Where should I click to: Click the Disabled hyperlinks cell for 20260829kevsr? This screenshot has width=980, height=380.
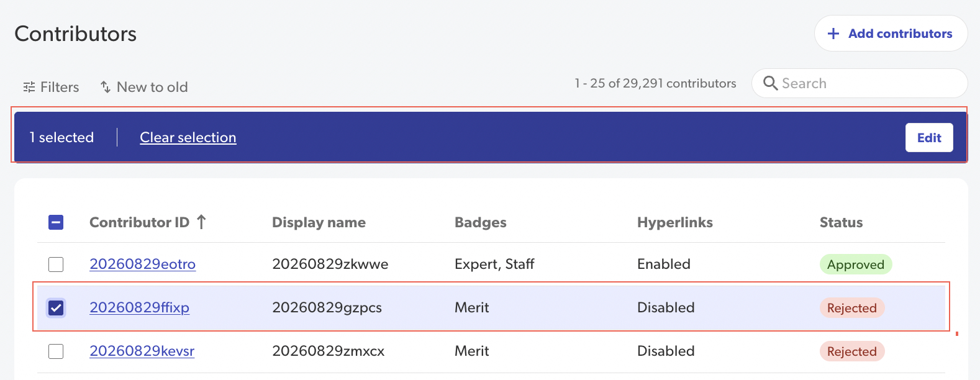[666, 351]
